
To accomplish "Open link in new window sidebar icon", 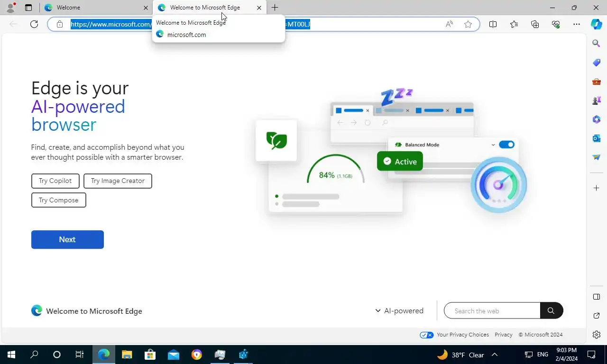I will coord(597,316).
